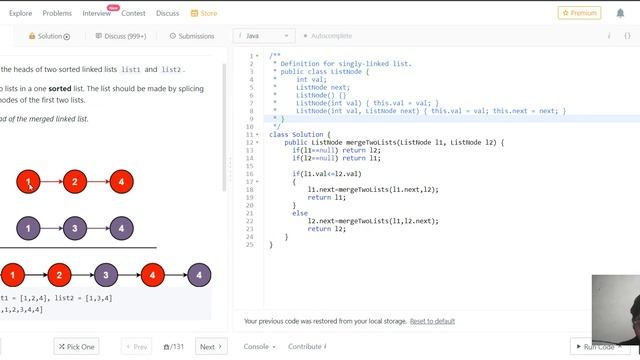The image size is (640, 360).
Task: Click the inline code 'list2' in description
Action: 171,69
